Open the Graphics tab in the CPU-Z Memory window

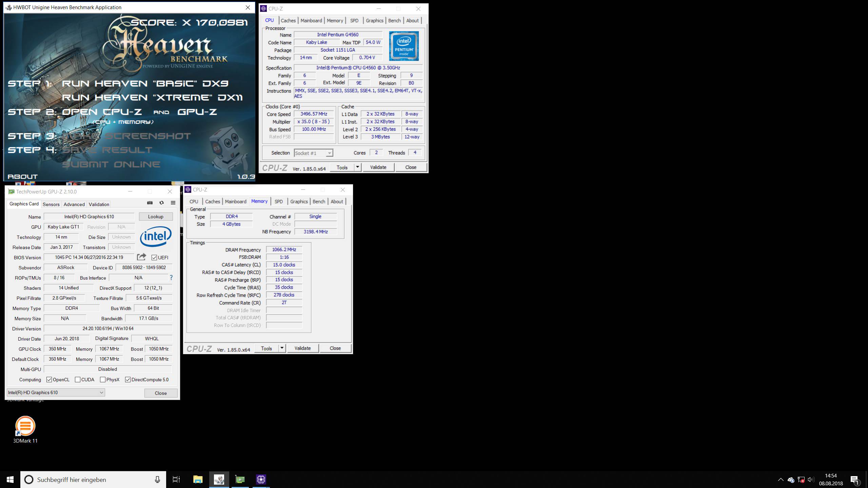(x=299, y=202)
